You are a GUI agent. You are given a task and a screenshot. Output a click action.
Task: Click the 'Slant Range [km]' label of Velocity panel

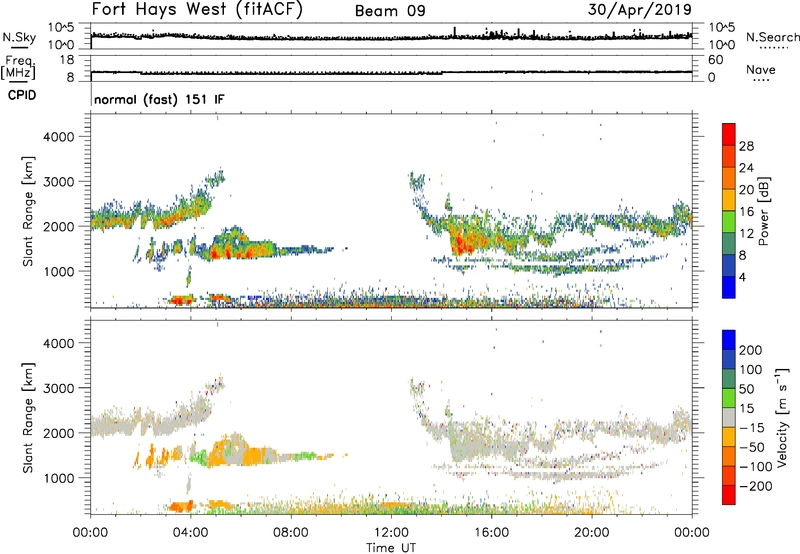[x=28, y=418]
